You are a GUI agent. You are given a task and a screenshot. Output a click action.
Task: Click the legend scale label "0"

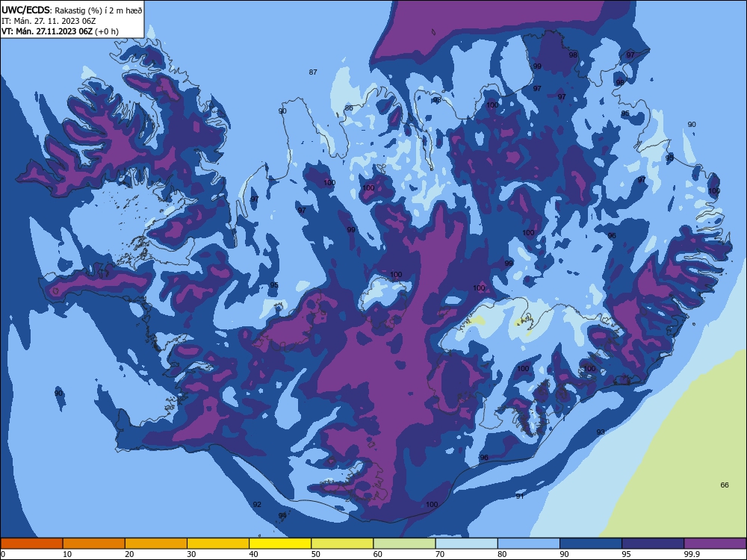coord(3,554)
